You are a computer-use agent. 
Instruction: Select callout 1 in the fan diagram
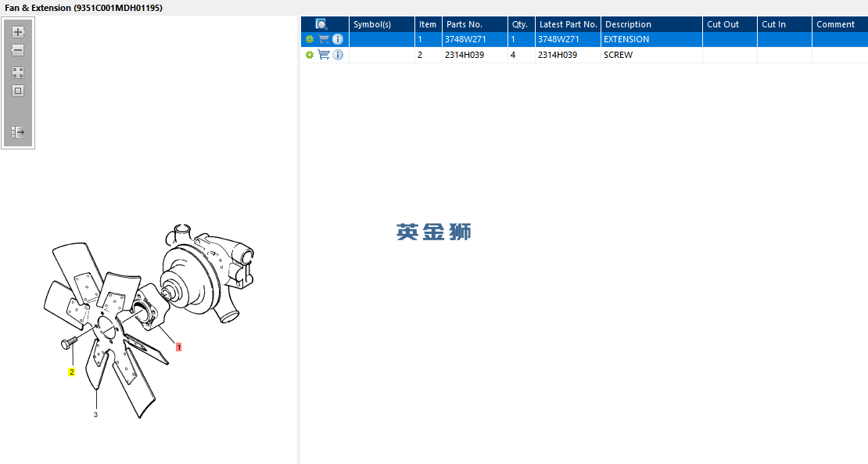tap(178, 347)
